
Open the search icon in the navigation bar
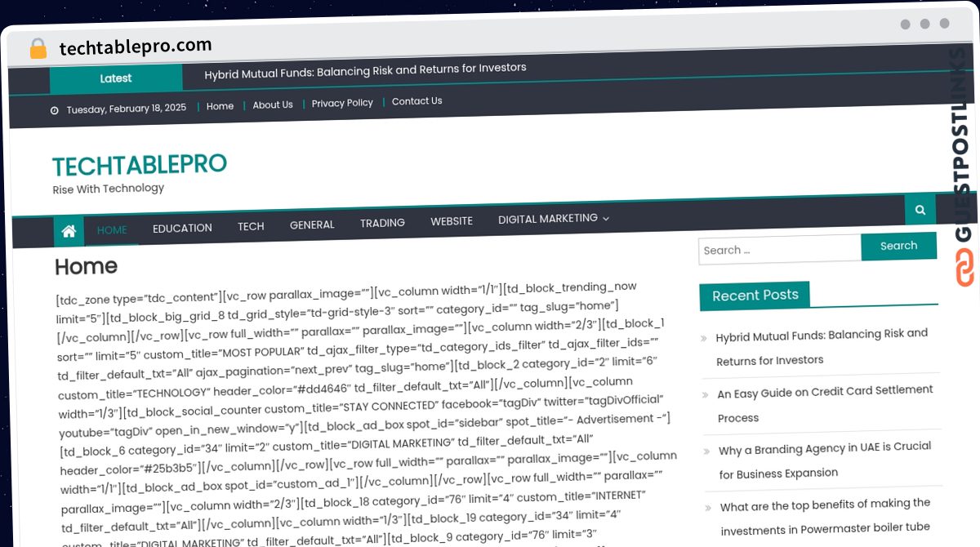[x=920, y=210]
